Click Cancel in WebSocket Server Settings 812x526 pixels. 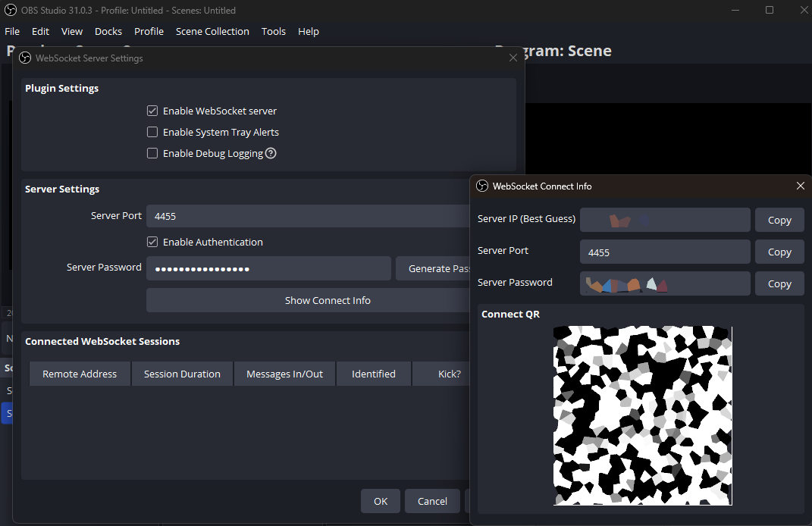pos(432,501)
